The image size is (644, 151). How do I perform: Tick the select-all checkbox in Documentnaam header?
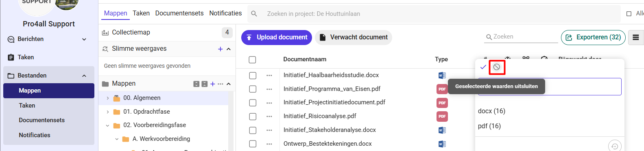[x=252, y=60]
